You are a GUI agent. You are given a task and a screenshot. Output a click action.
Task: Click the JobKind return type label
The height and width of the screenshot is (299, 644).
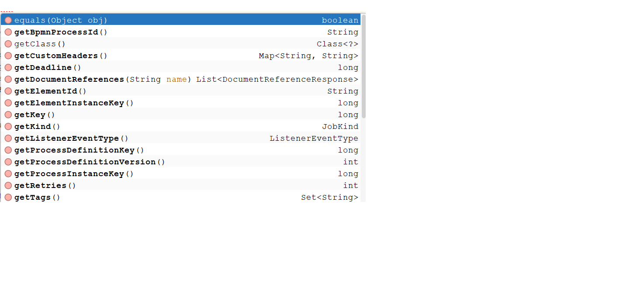tap(340, 127)
